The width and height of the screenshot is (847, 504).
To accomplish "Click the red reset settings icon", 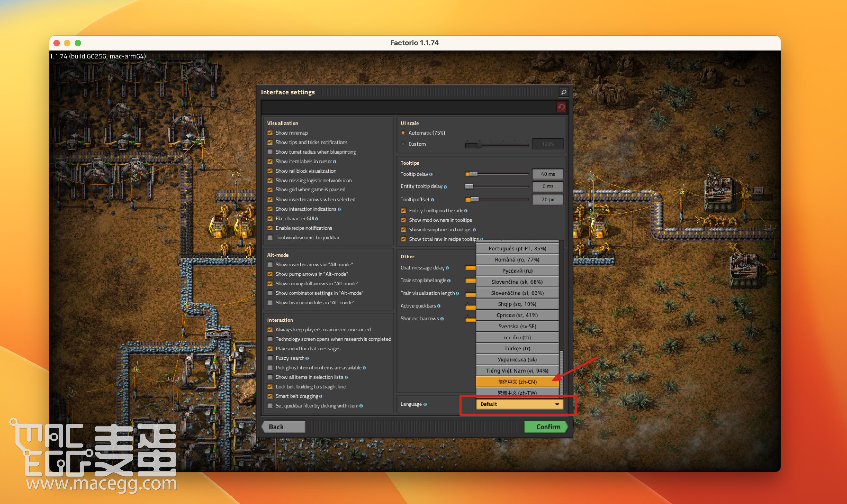I will tap(561, 107).
